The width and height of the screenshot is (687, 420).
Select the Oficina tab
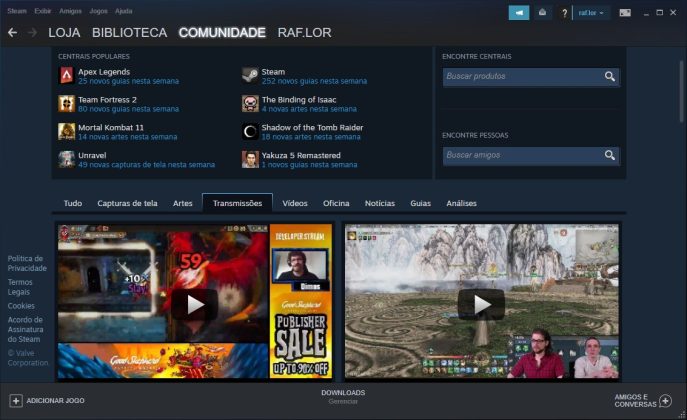tap(336, 203)
